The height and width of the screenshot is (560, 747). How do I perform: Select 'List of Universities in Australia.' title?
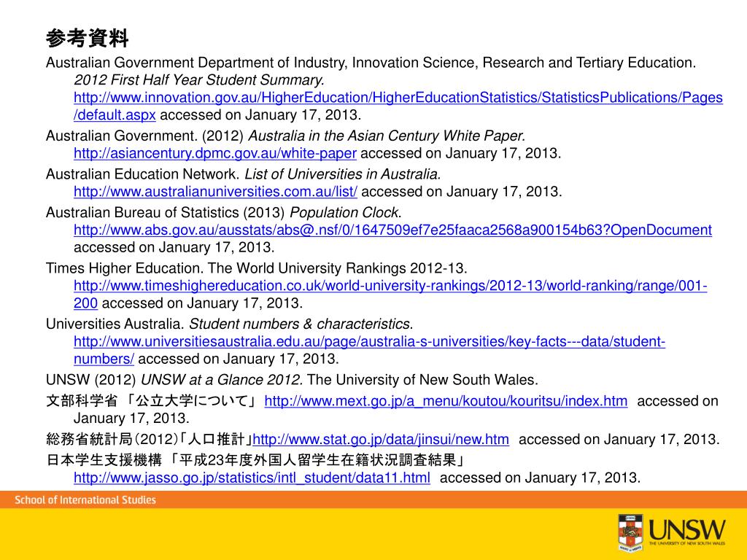(343, 174)
